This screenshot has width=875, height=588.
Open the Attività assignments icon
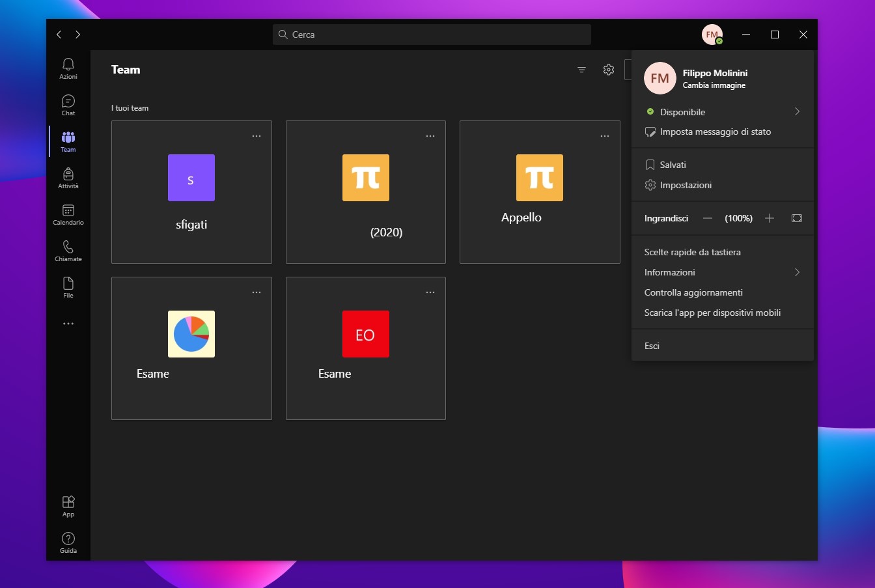click(x=68, y=178)
